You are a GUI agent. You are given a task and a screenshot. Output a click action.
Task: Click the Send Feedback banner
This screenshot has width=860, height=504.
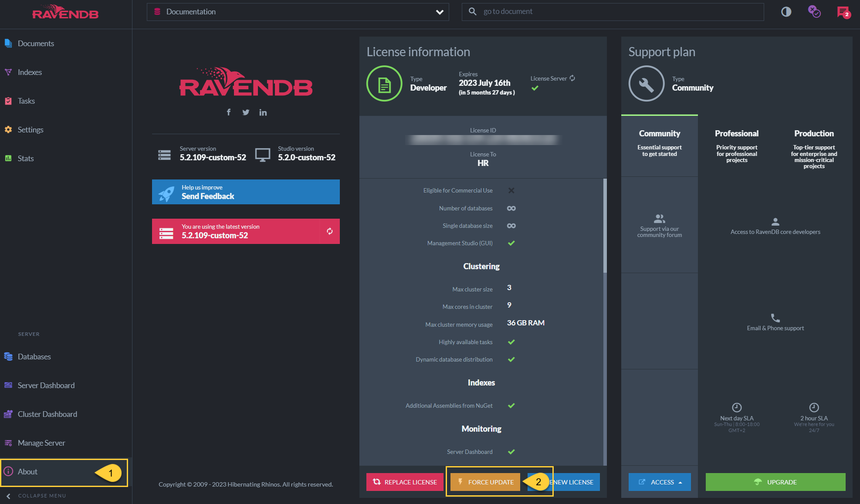(x=246, y=192)
